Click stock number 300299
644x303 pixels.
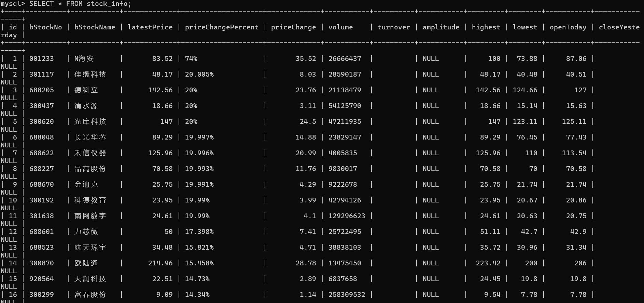(x=42, y=294)
